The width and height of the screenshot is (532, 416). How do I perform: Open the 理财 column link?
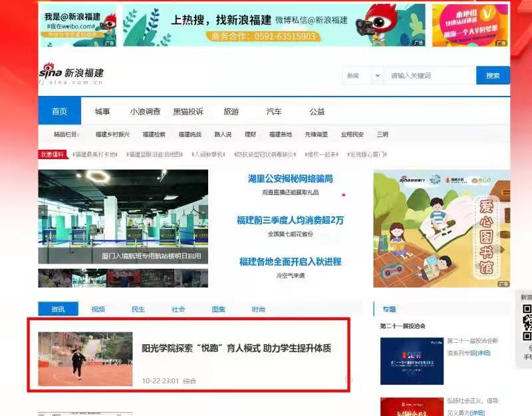(251, 134)
